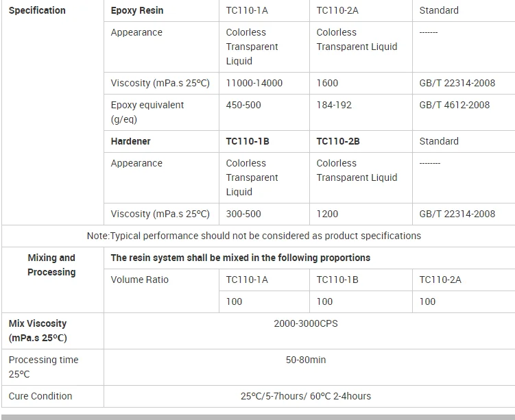This screenshot has height=420, width=515.
Task: Click the 450-500 epoxy equivalent value
Action: tap(243, 105)
